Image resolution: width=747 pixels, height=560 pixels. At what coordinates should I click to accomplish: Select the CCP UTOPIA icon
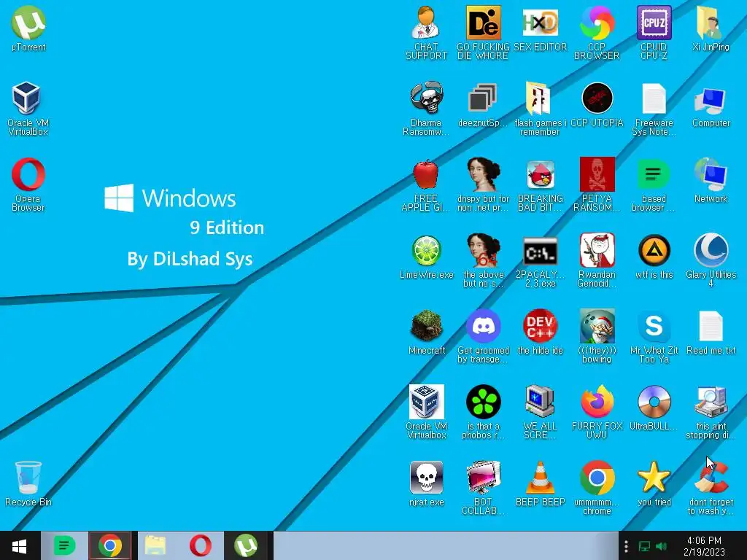pyautogui.click(x=597, y=98)
